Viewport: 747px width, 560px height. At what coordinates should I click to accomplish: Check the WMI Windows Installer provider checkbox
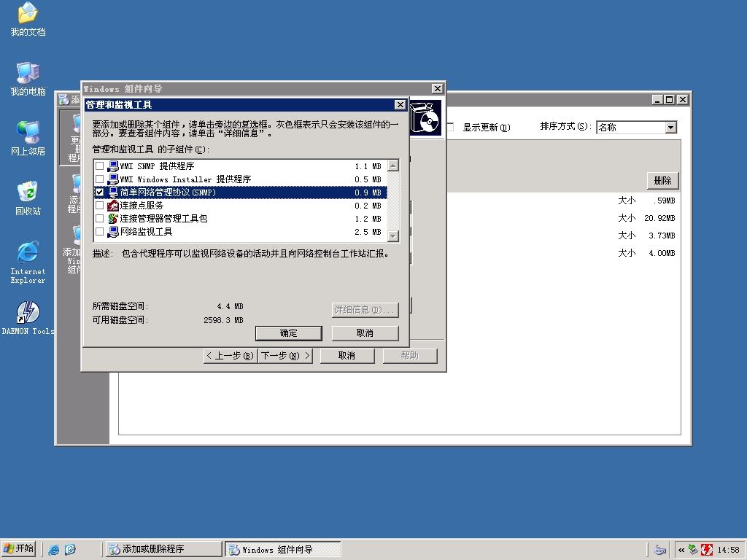click(x=99, y=179)
